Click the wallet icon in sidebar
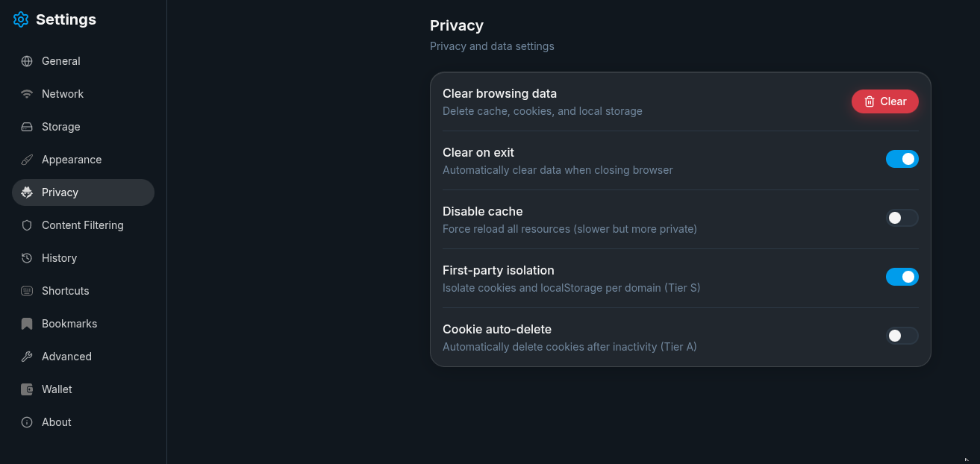This screenshot has width=980, height=464. click(x=27, y=389)
